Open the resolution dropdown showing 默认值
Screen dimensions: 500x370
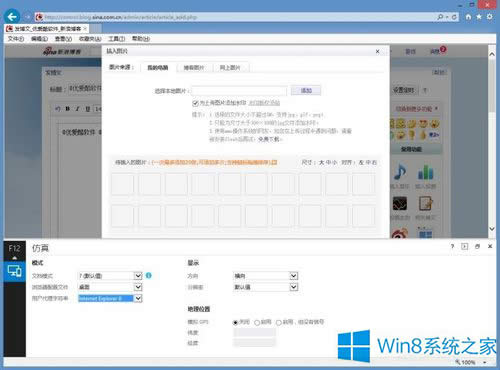point(265,287)
